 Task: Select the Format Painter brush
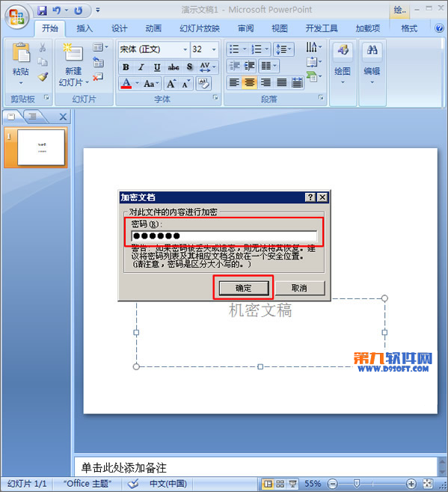coord(43,76)
